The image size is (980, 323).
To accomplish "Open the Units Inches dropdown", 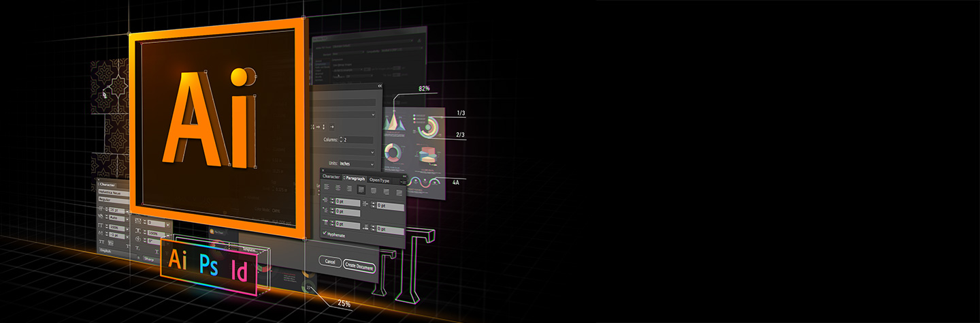I will [x=356, y=164].
